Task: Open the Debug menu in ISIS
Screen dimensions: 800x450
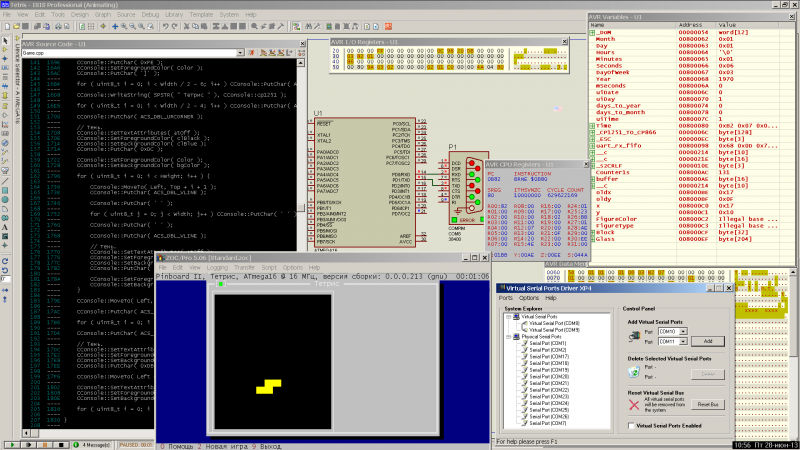Action: pyautogui.click(x=150, y=15)
